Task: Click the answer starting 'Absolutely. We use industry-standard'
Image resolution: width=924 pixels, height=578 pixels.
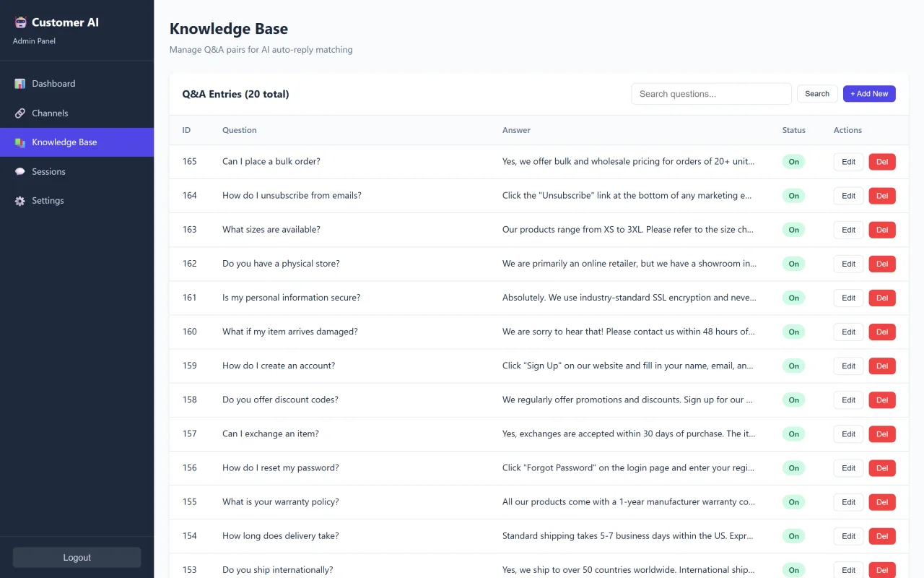Action: tap(629, 298)
